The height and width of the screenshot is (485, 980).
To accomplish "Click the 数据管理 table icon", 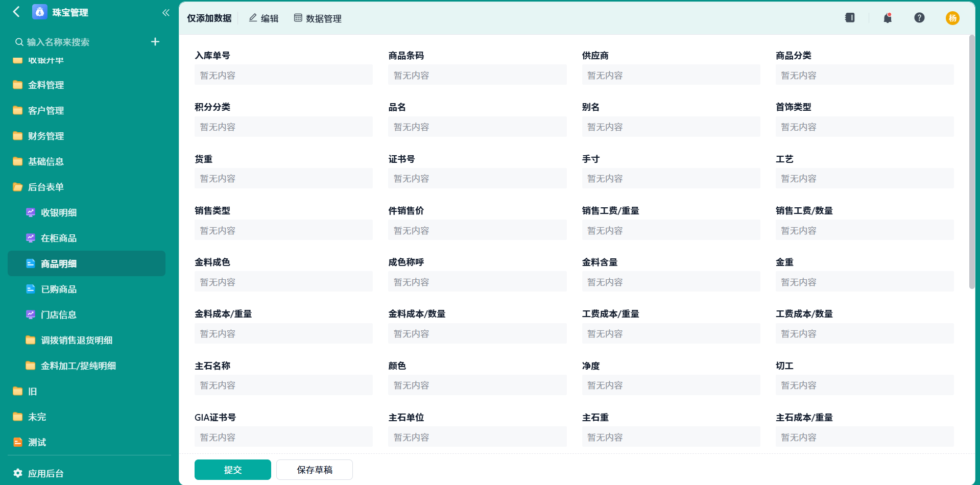I will (x=298, y=18).
